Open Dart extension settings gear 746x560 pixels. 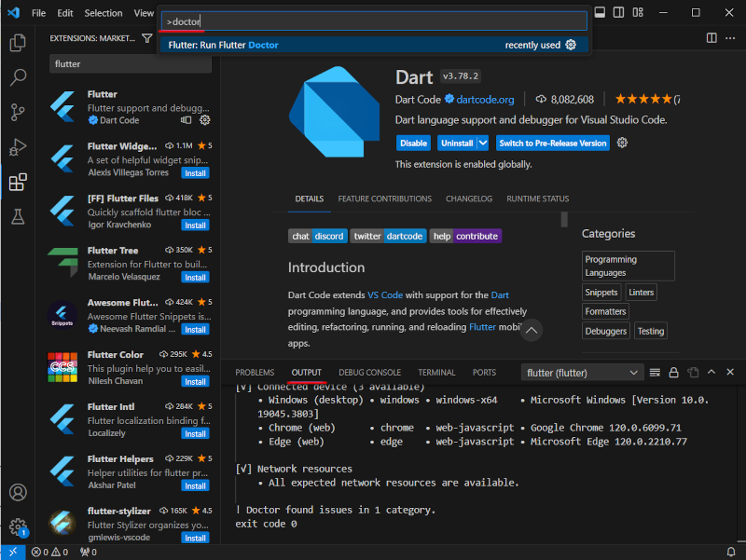(x=622, y=143)
